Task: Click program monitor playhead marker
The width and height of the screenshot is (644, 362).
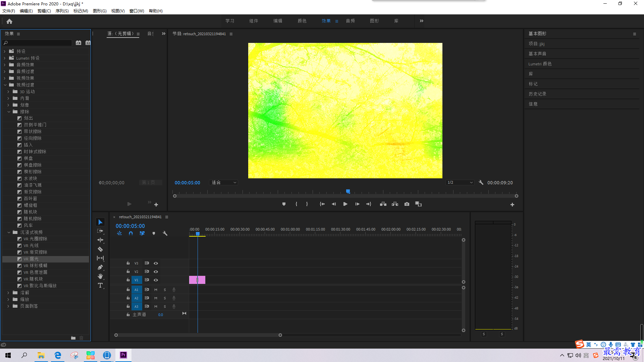Action: (348, 191)
